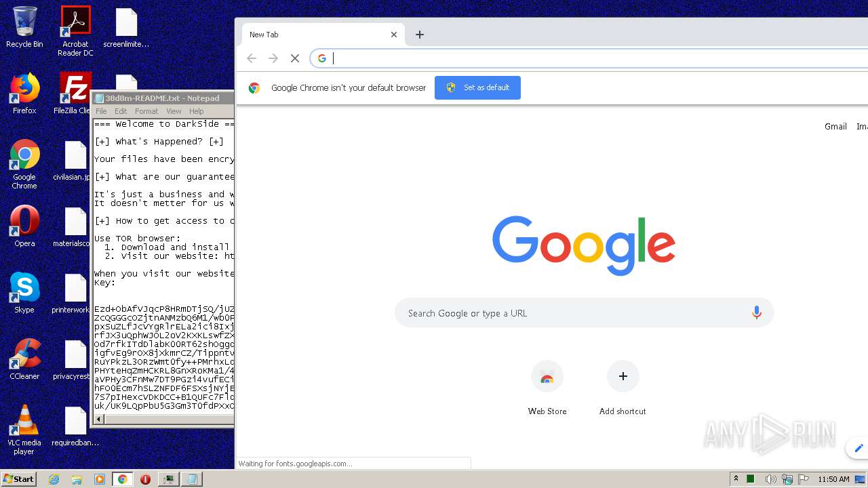
Task: Open Windows Explorer folder in taskbar
Action: tap(77, 479)
